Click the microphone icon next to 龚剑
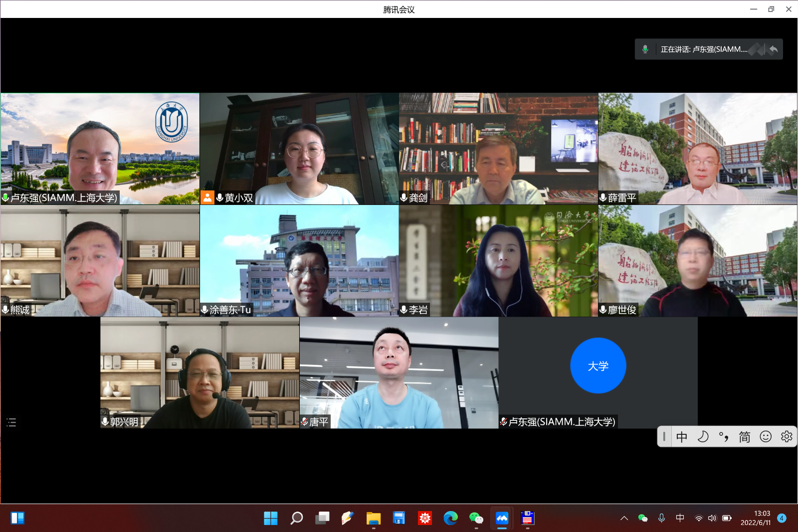Image resolution: width=798 pixels, height=532 pixels. click(x=404, y=197)
